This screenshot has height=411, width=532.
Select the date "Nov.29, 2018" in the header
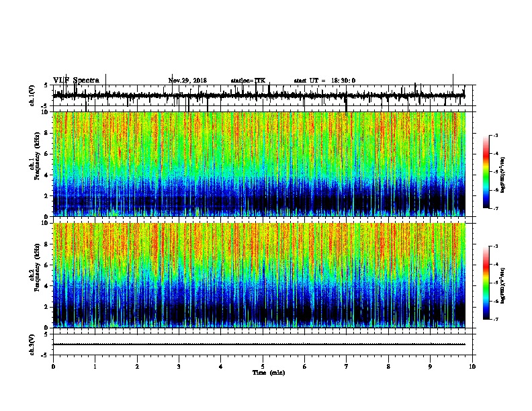pyautogui.click(x=187, y=81)
